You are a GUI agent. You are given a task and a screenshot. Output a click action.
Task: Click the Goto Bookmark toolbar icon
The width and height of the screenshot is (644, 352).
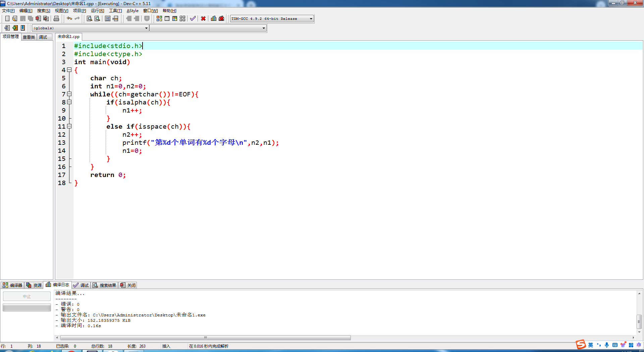point(22,28)
